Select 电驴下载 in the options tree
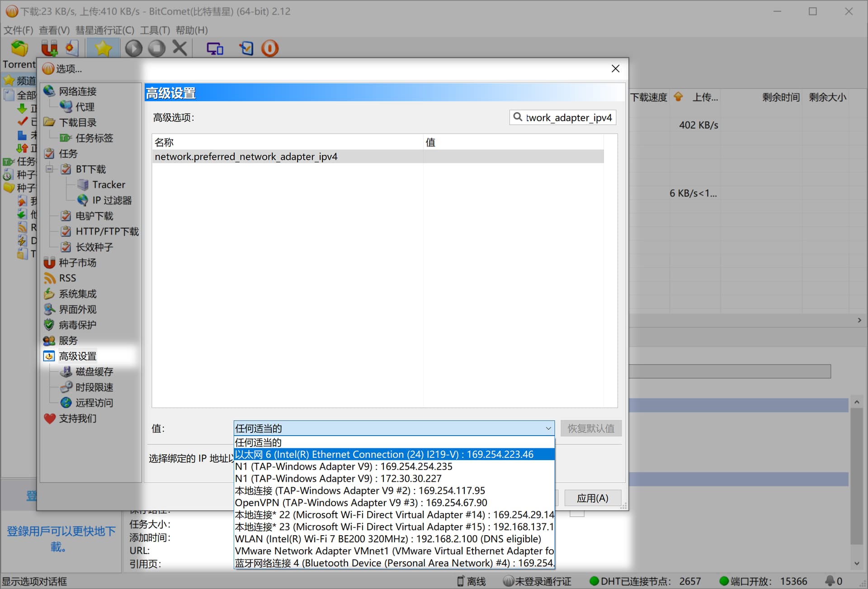Screen dimensions: 868x589 click(94, 216)
